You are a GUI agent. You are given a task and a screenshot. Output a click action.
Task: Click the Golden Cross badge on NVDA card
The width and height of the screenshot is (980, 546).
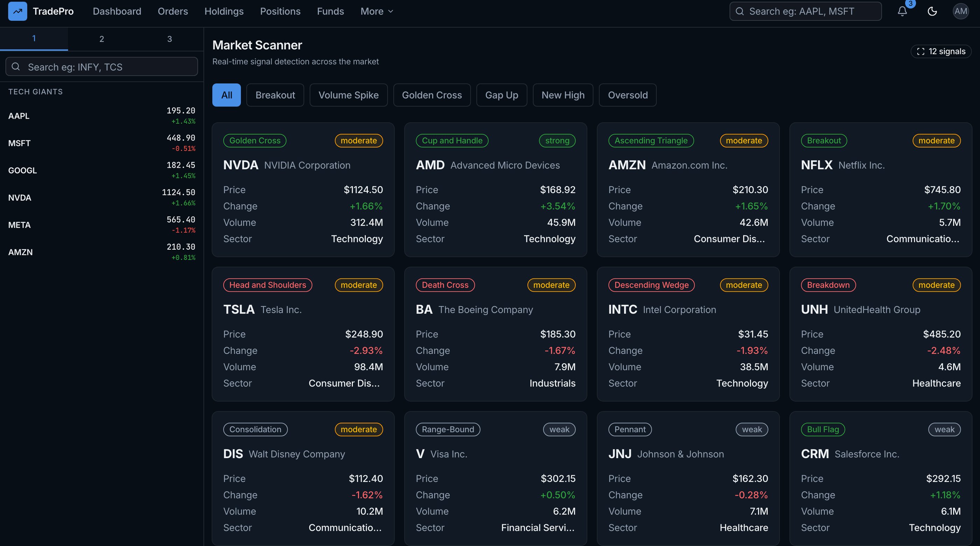pyautogui.click(x=254, y=140)
